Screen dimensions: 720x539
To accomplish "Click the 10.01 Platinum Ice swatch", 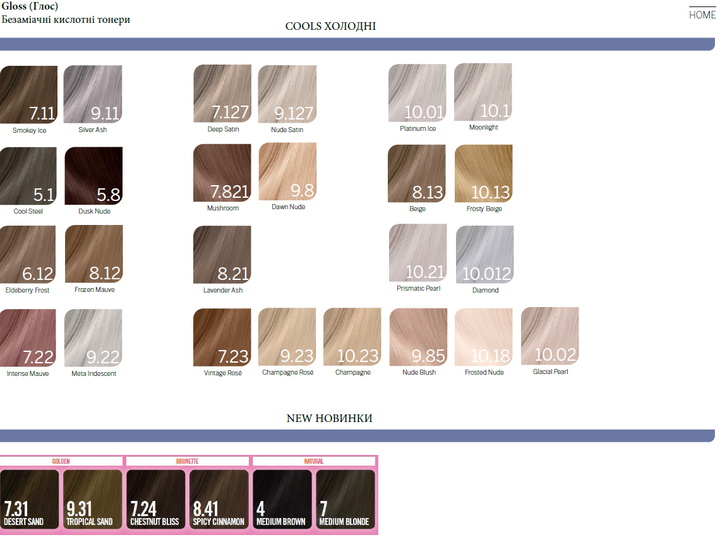I will point(417,93).
